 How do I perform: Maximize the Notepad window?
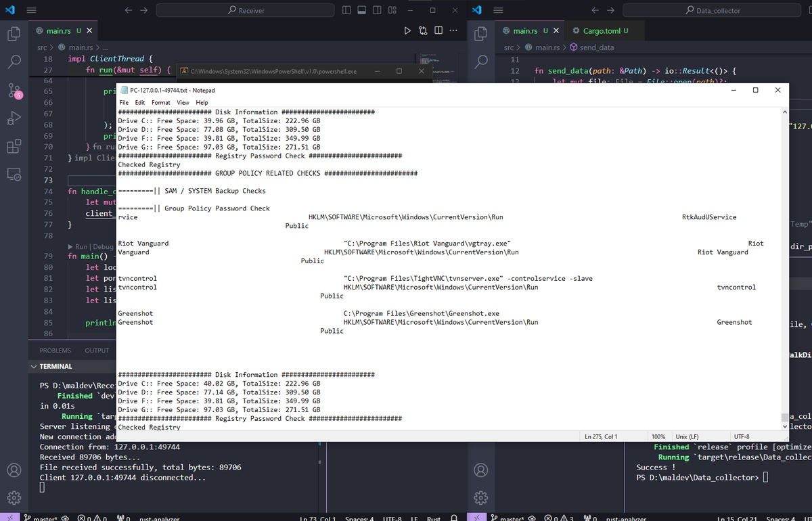coord(755,90)
